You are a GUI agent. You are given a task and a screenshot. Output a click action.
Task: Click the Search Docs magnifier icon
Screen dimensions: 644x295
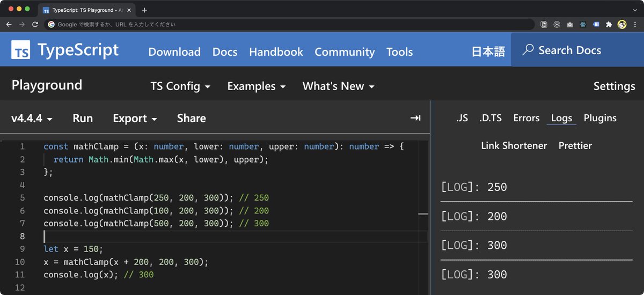click(528, 50)
